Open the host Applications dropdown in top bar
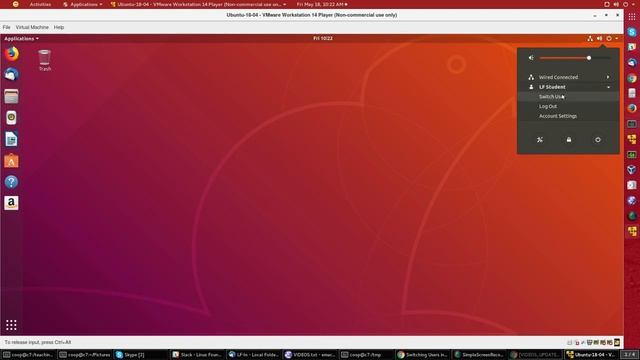The image size is (640, 360). click(x=83, y=4)
